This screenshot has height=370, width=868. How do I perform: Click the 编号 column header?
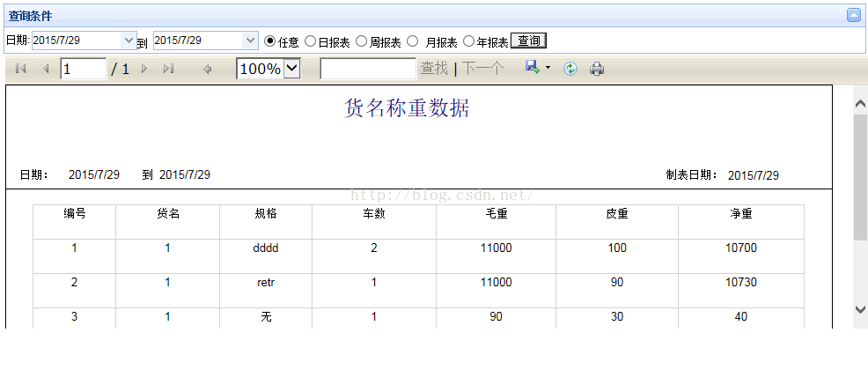(x=74, y=214)
